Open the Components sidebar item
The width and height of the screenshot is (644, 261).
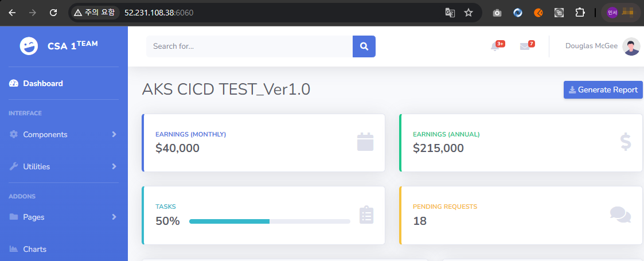(x=64, y=134)
